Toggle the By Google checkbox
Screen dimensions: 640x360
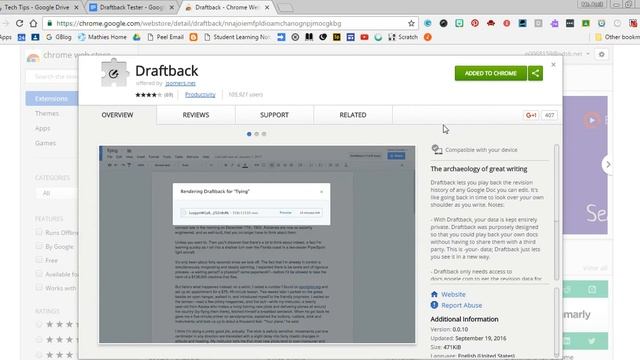tap(39, 246)
